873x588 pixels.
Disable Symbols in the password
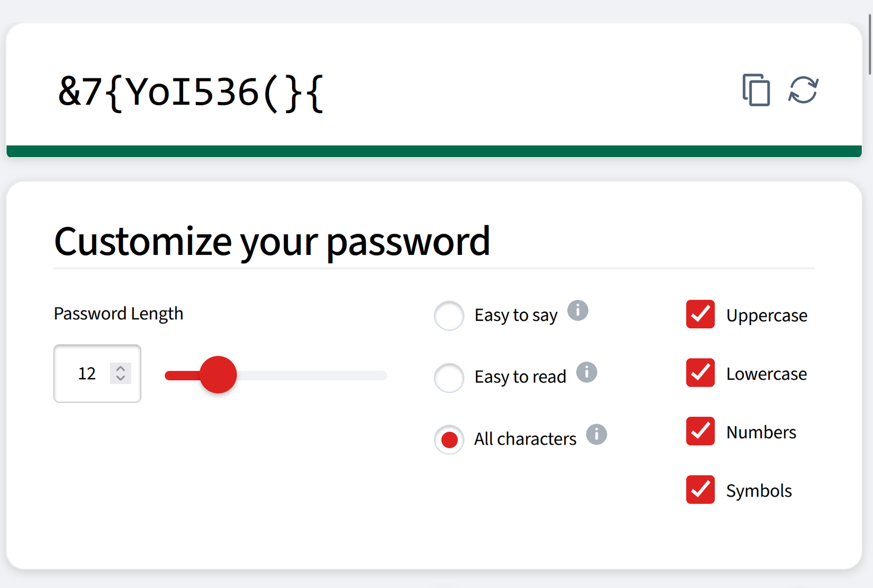pos(699,490)
